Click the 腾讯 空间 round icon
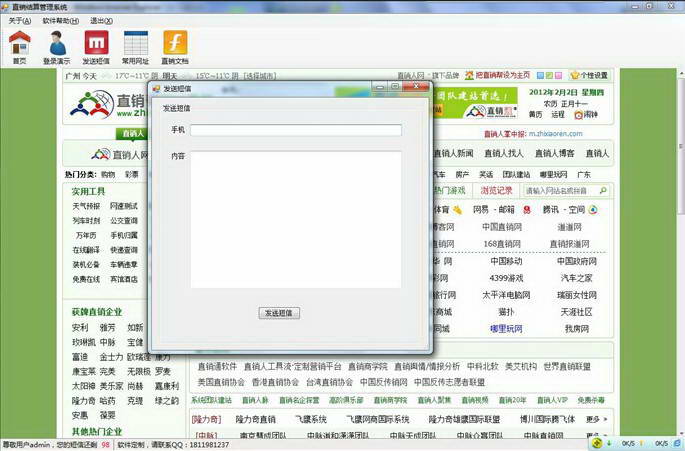Screen dimensions: 685x451 593,210
